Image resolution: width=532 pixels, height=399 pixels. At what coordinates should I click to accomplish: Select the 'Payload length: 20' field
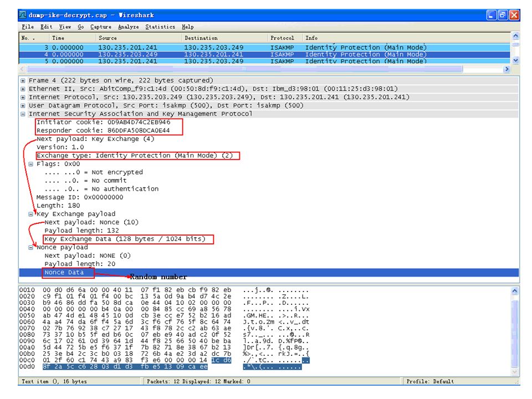(x=80, y=264)
